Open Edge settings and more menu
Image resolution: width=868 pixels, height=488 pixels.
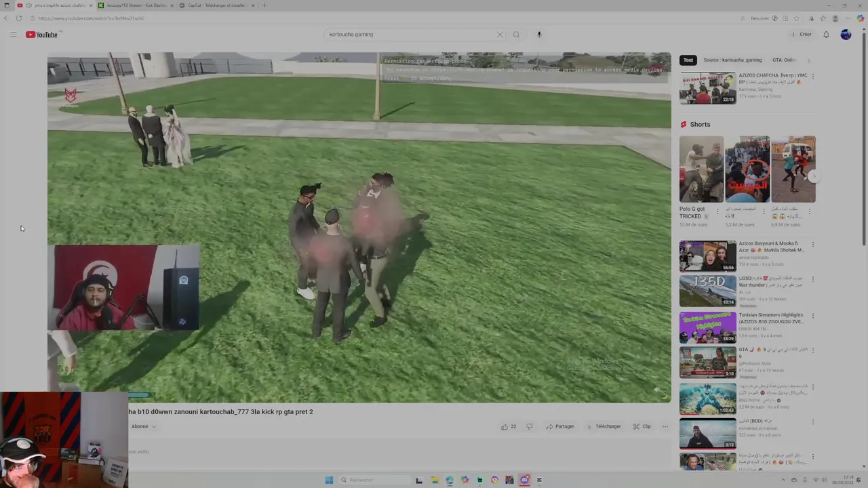pos(848,18)
